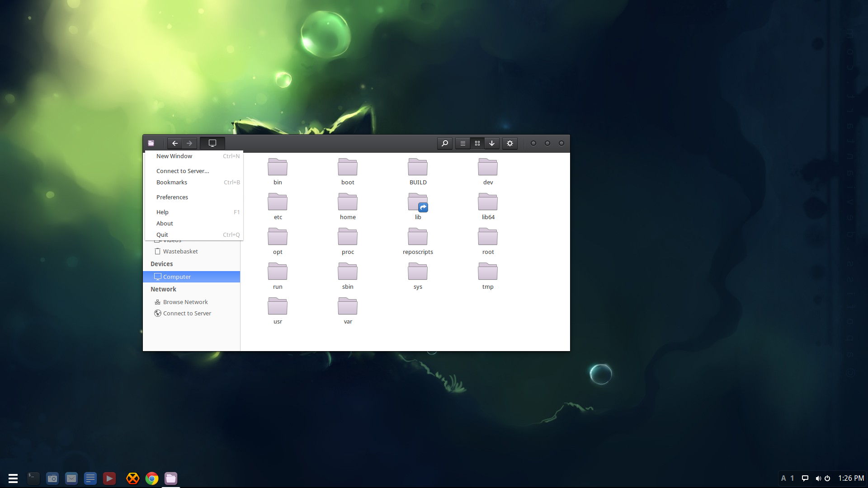Select Help in the menu
Image resolution: width=868 pixels, height=488 pixels.
194,212
